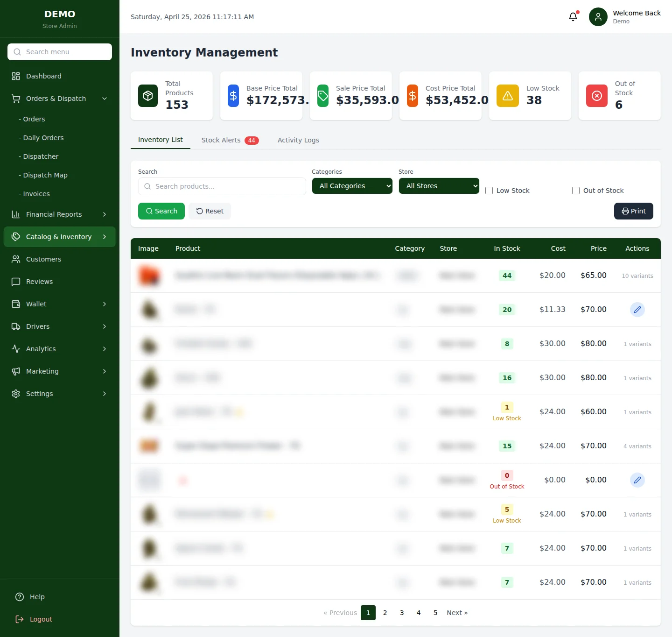
Task: Click the edit pencil on the Out of Stock row
Action: (x=637, y=480)
